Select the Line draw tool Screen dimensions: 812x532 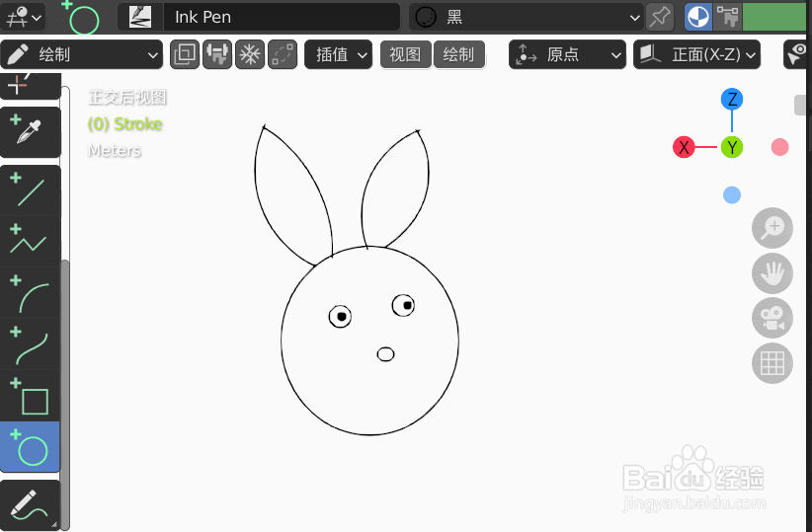pyautogui.click(x=30, y=190)
